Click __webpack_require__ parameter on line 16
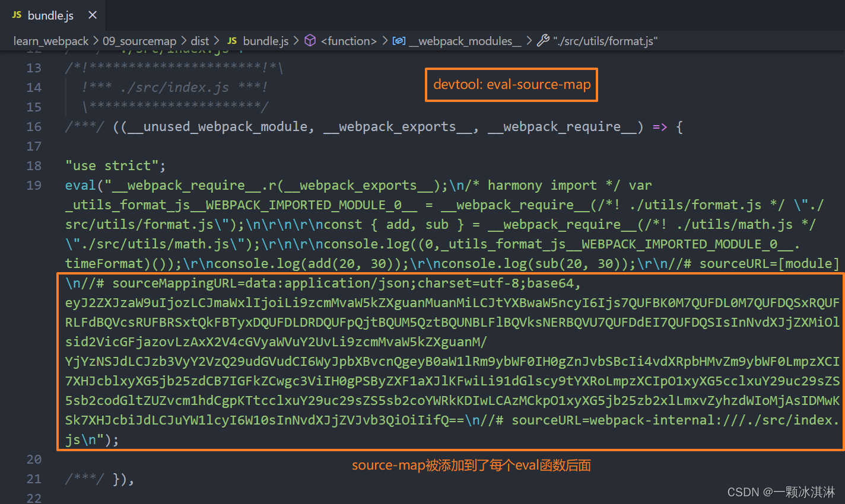Screen dimensions: 845x504 (x=562, y=126)
